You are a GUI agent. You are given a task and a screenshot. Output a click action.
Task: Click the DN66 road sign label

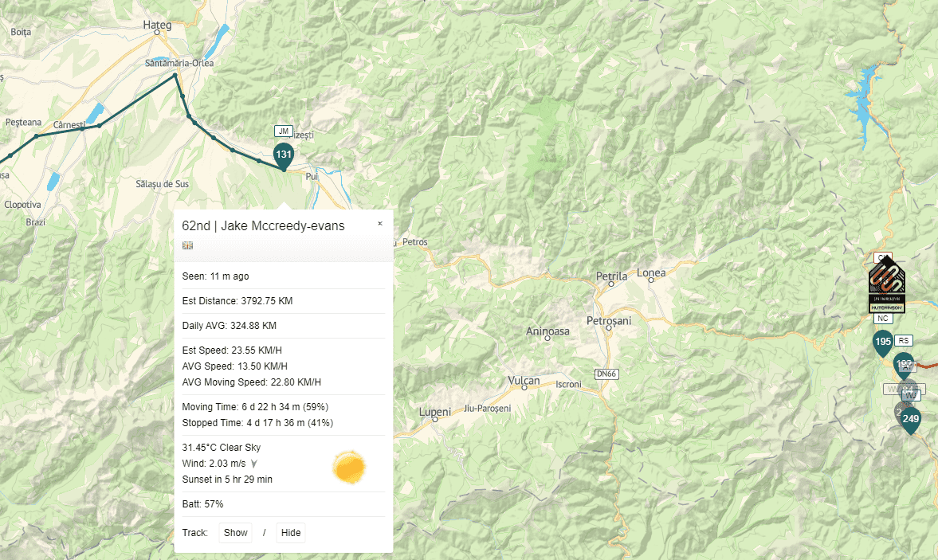[606, 374]
